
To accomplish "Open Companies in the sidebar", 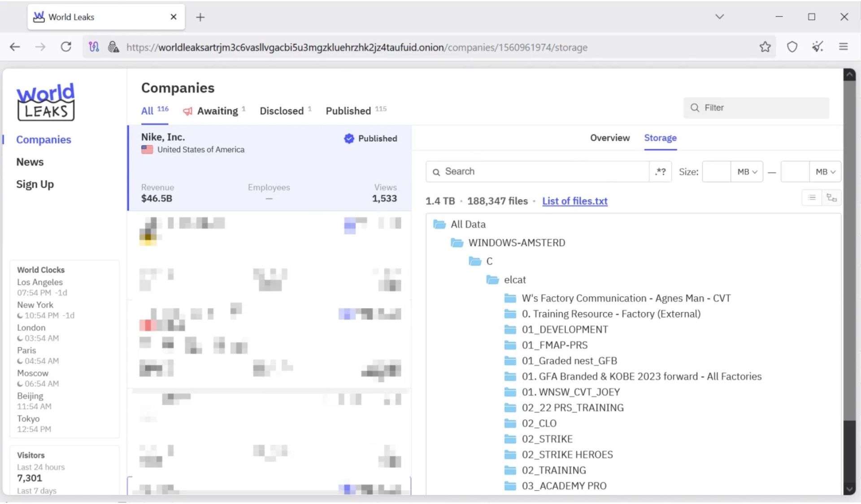I will (43, 140).
